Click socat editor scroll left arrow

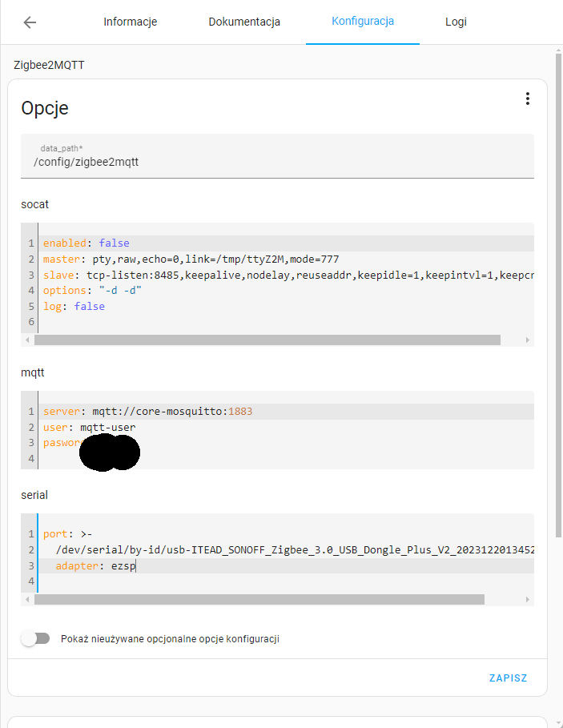click(x=27, y=340)
